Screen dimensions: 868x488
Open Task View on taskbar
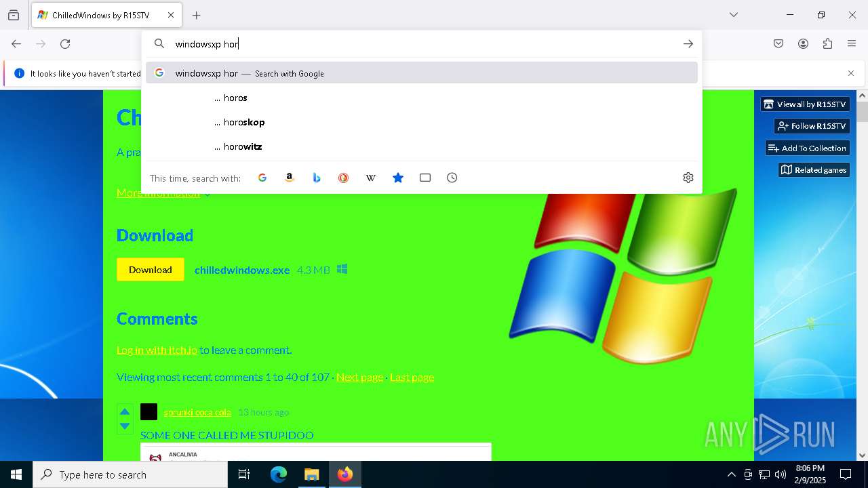pyautogui.click(x=244, y=474)
